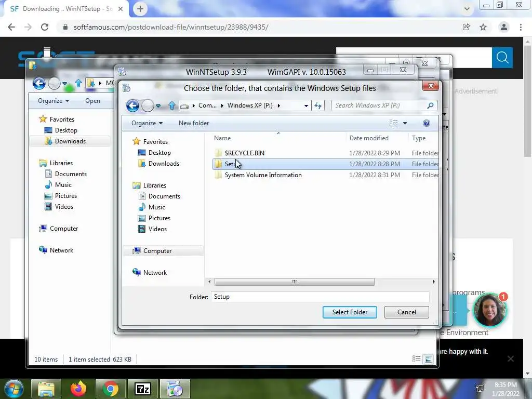Click the Select Folder button

350,312
